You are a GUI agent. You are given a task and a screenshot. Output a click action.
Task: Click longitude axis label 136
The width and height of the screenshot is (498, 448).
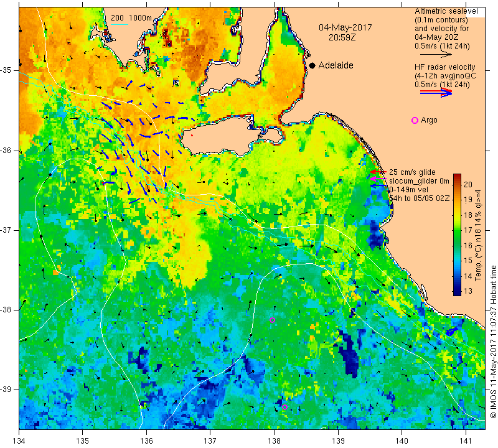click(x=146, y=441)
